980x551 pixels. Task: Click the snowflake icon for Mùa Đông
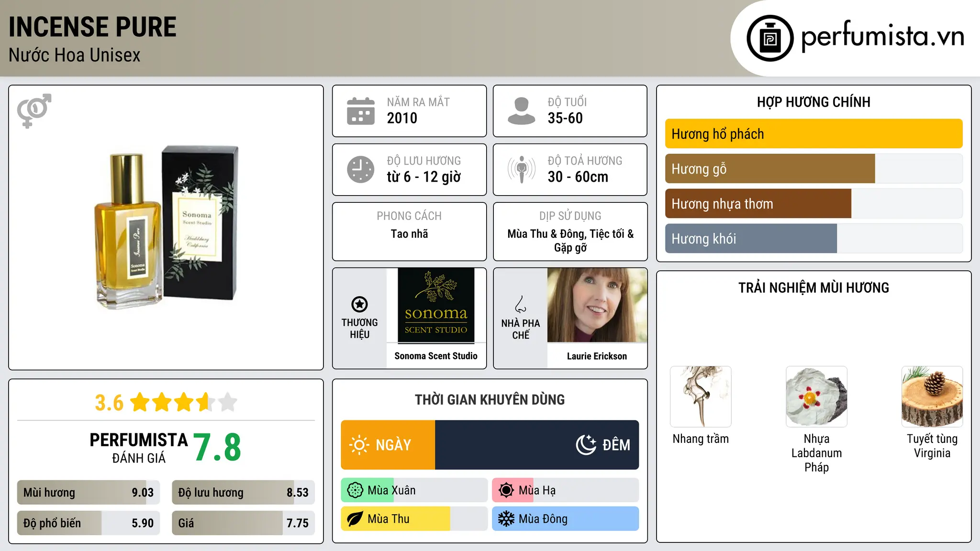(506, 519)
